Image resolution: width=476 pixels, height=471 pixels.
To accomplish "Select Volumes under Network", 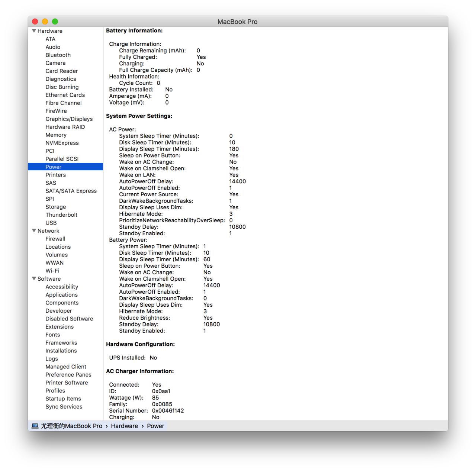I will [x=57, y=255].
